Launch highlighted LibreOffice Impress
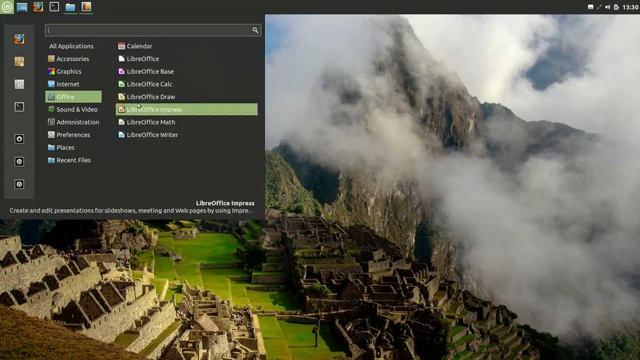Screen dimensions: 640x360 (x=187, y=109)
